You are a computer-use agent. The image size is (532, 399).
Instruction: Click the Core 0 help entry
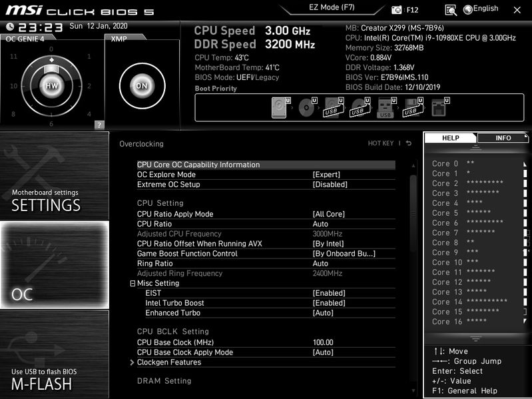click(453, 164)
